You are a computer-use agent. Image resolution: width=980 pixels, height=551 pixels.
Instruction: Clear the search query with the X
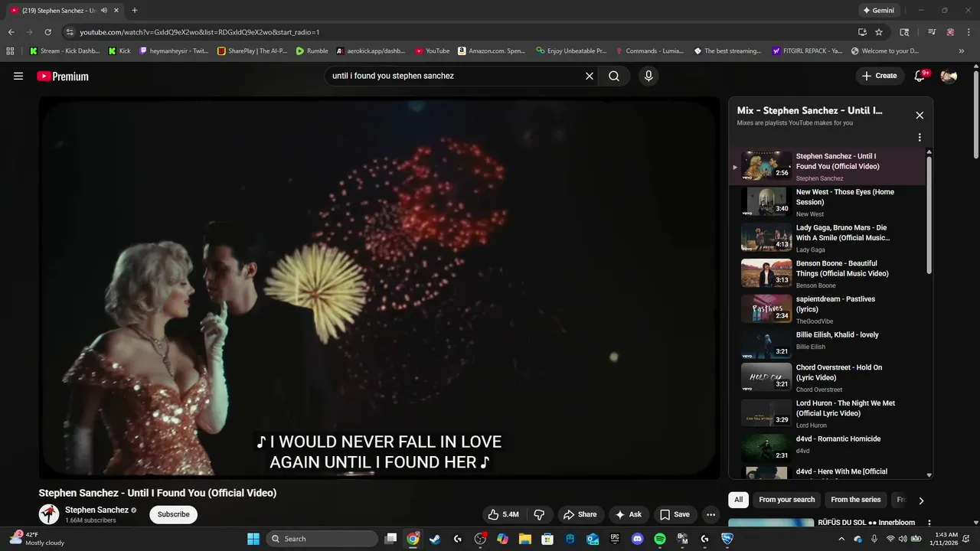590,76
